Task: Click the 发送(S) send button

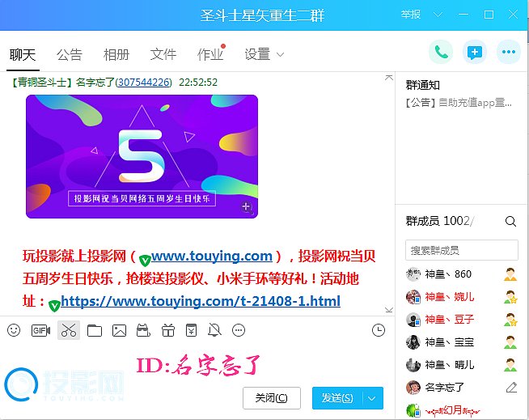Action: click(337, 398)
